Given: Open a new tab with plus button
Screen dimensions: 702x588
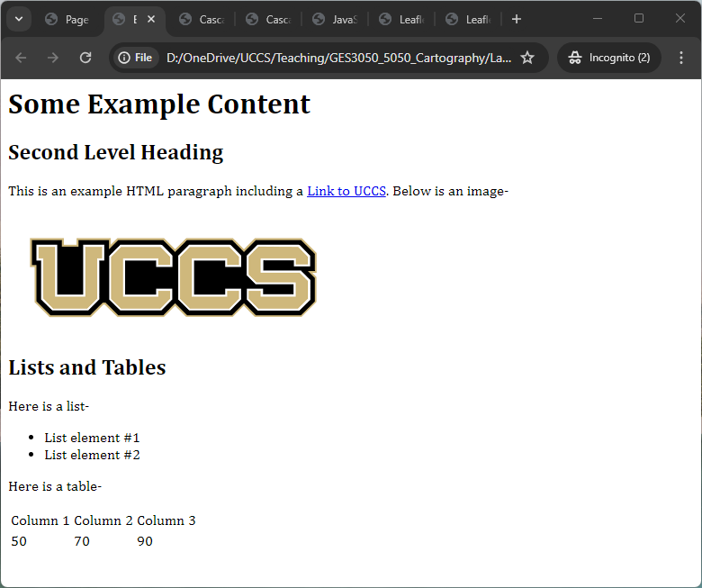Looking at the screenshot, I should [517, 19].
